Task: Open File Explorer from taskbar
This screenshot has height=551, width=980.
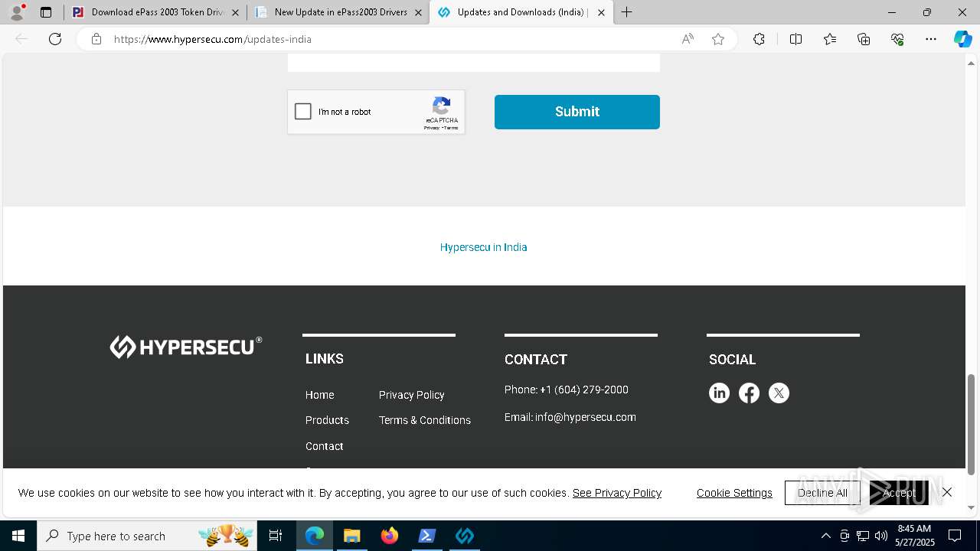Action: tap(351, 536)
